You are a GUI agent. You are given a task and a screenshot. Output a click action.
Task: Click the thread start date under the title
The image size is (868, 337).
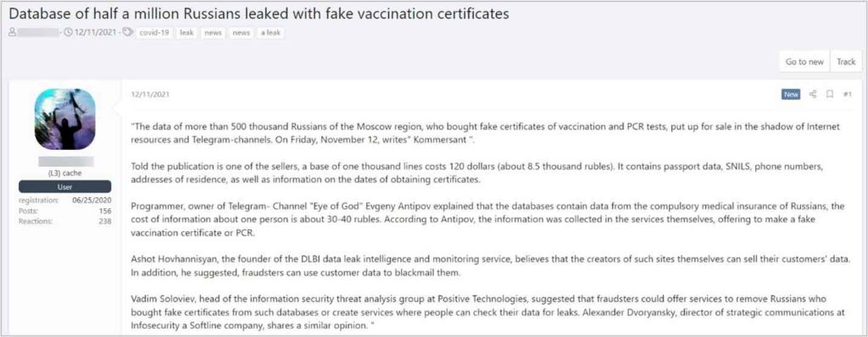(96, 32)
